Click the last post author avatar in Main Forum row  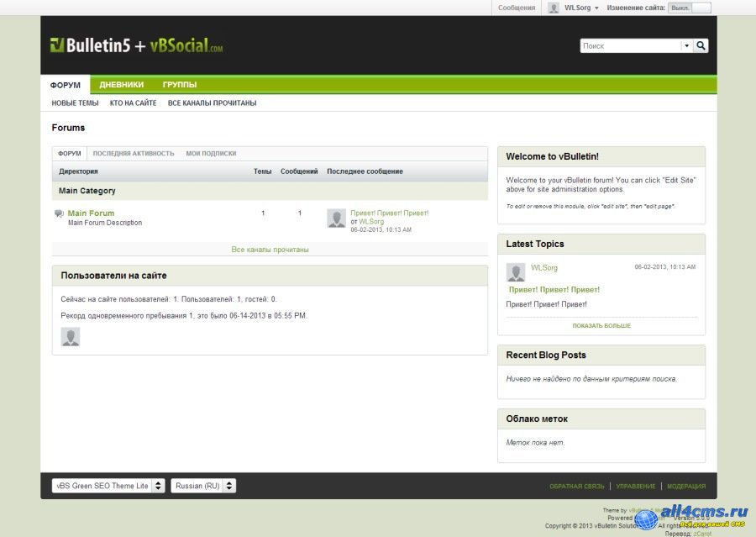tap(336, 218)
